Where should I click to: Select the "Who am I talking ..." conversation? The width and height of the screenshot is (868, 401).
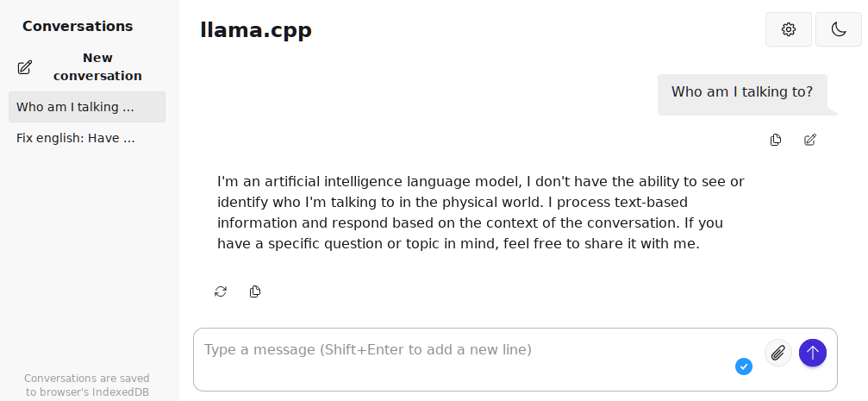(x=87, y=107)
